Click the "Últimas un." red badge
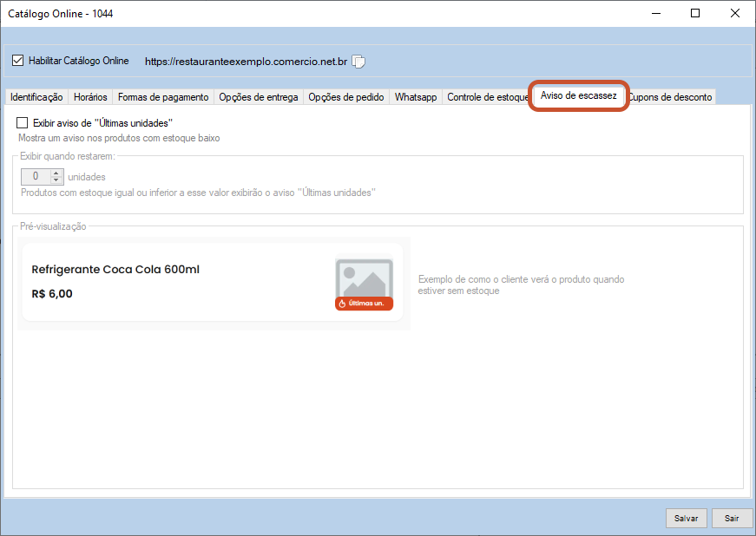This screenshot has height=536, width=756. coord(364,304)
